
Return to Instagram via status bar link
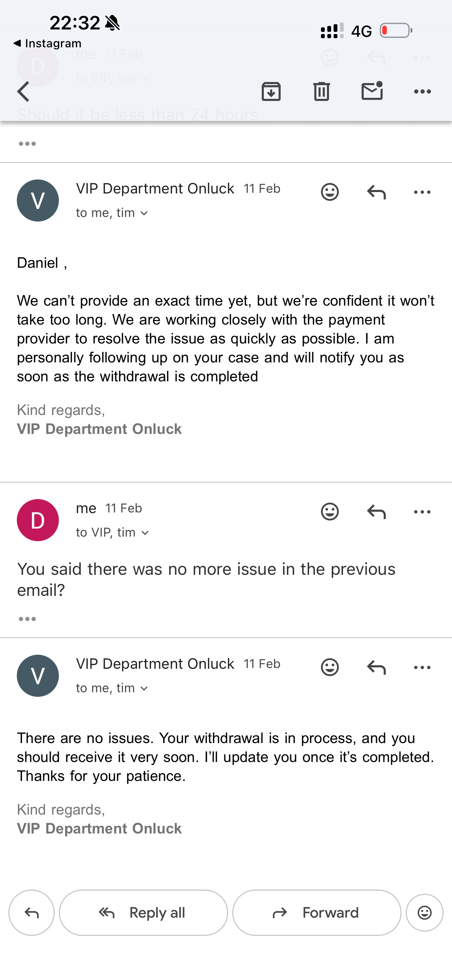48,43
